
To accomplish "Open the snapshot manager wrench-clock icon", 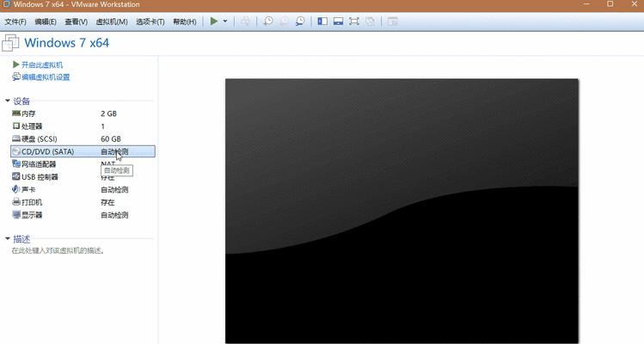I will (300, 21).
